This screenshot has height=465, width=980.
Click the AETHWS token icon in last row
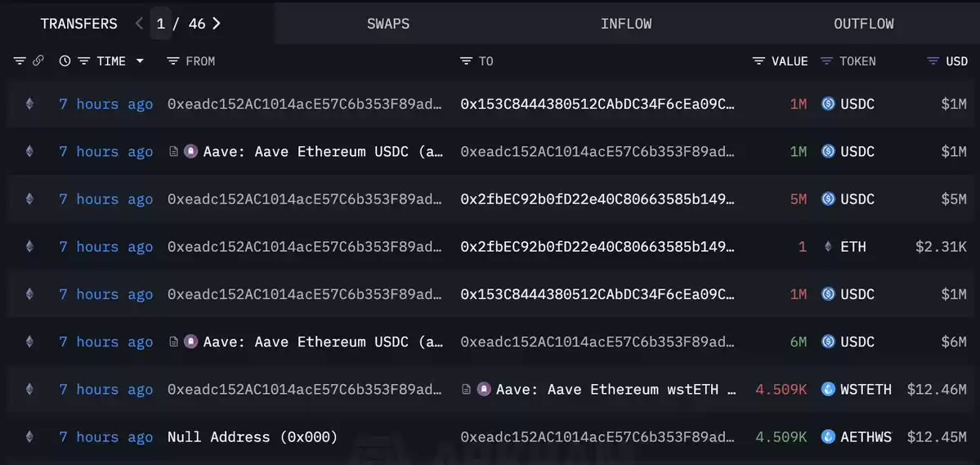828,436
